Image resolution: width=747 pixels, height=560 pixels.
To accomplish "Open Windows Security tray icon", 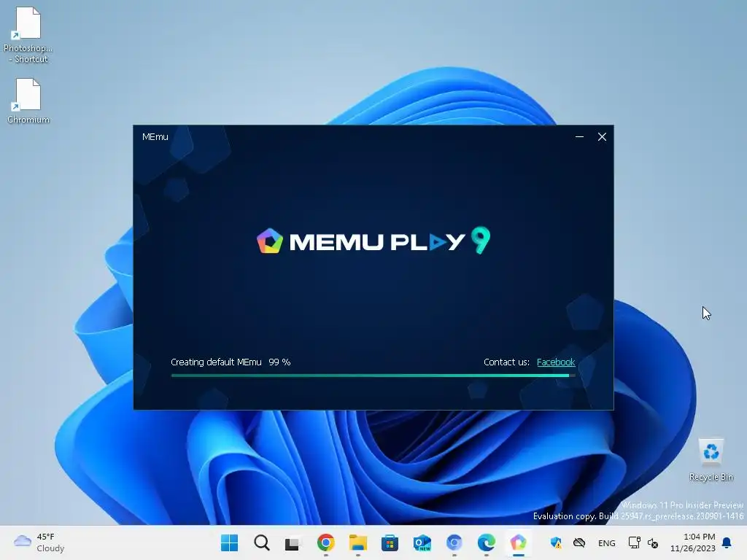I will (x=555, y=542).
